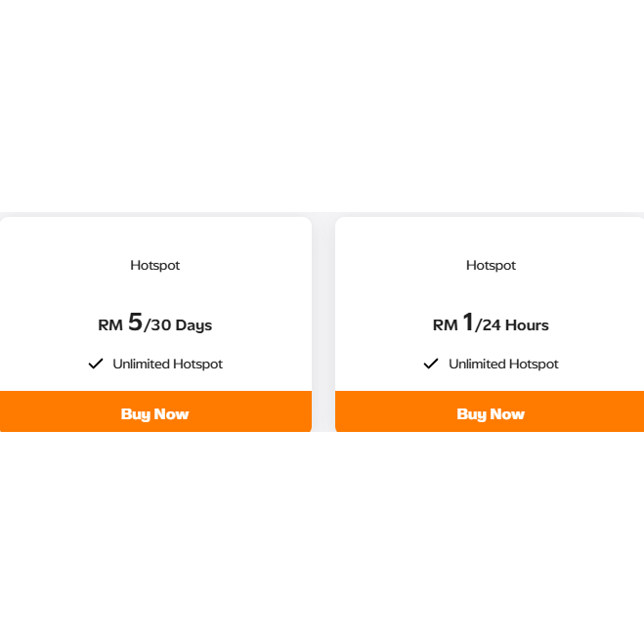Click the word Unlimited under RM 1 price

(x=477, y=364)
